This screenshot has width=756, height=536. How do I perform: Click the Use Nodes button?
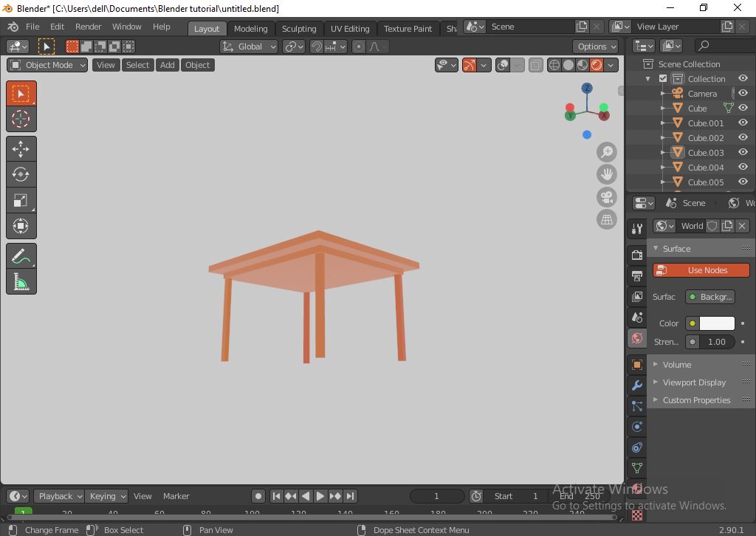tap(700, 269)
